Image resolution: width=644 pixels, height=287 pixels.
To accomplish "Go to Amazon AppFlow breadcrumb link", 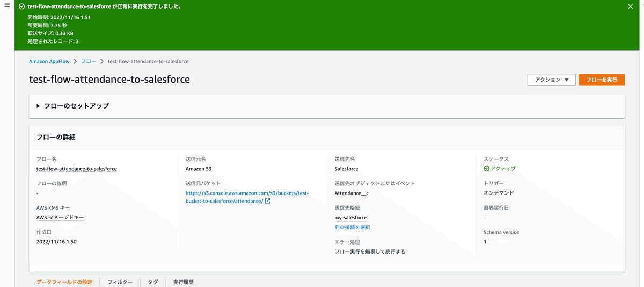I will point(49,61).
